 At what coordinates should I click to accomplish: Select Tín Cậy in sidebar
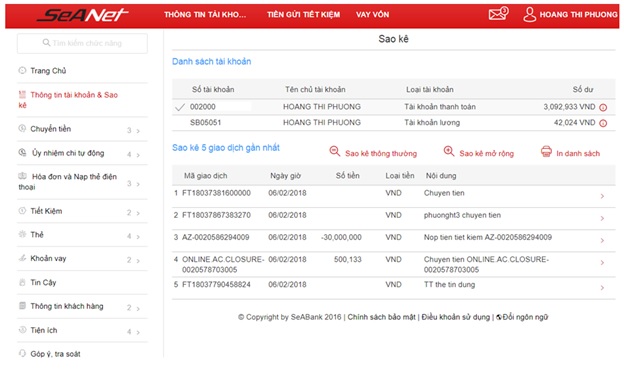click(x=43, y=282)
